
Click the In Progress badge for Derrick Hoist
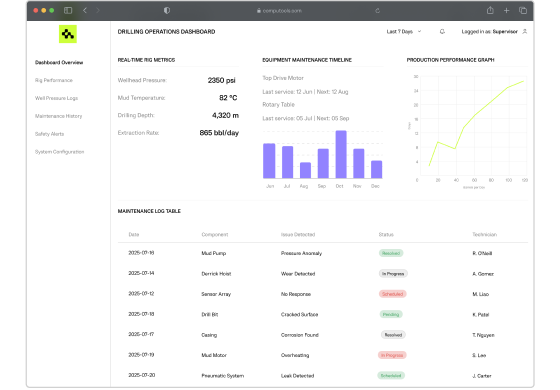tap(393, 274)
